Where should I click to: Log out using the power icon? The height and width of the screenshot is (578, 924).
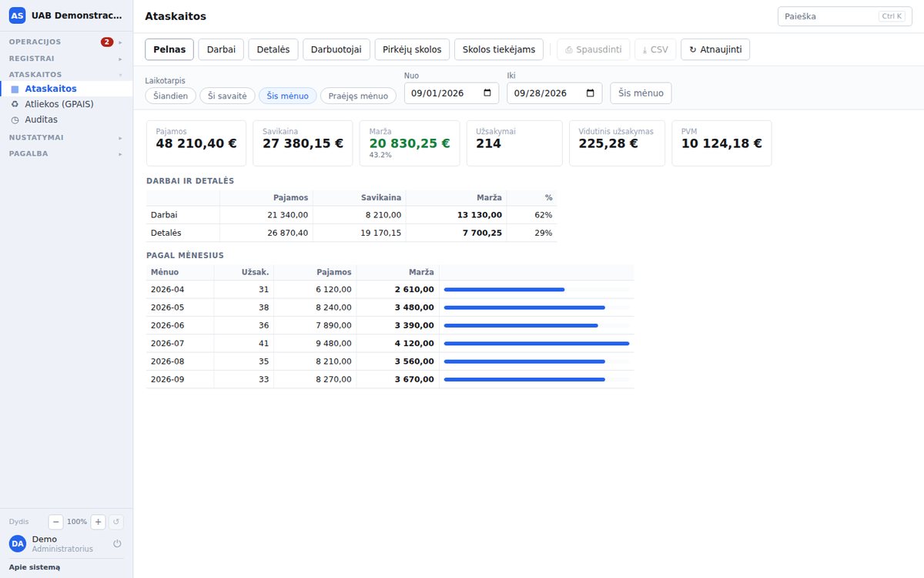tap(117, 543)
